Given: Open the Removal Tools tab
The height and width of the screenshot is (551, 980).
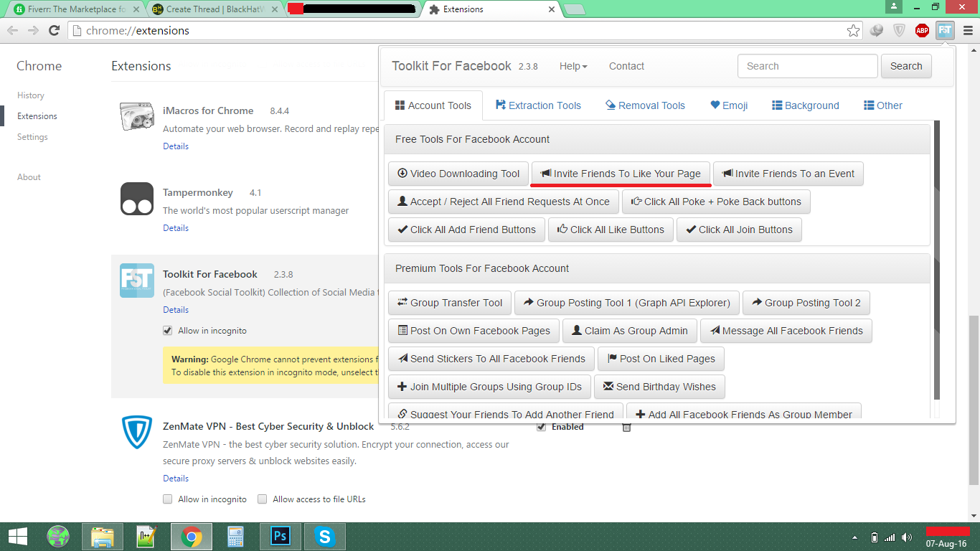Looking at the screenshot, I should [645, 105].
